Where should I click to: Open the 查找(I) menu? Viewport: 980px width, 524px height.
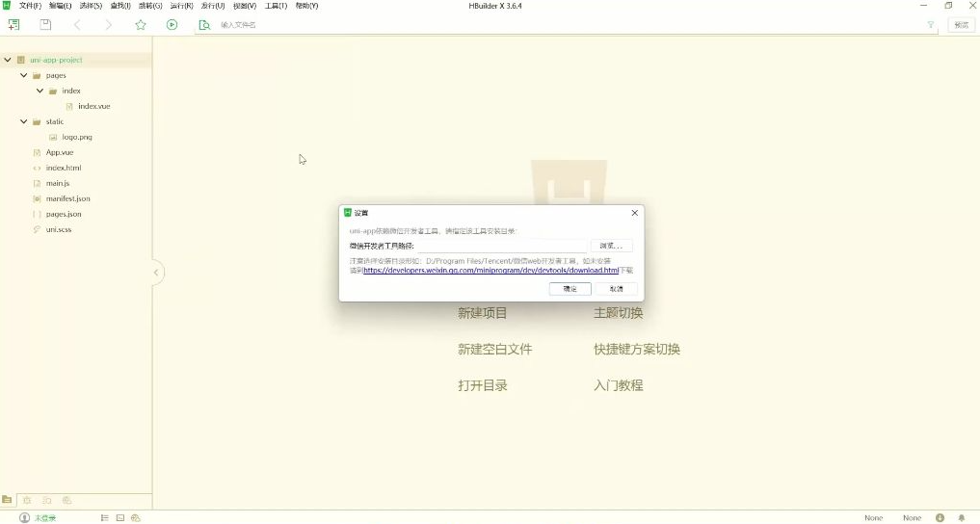click(120, 6)
